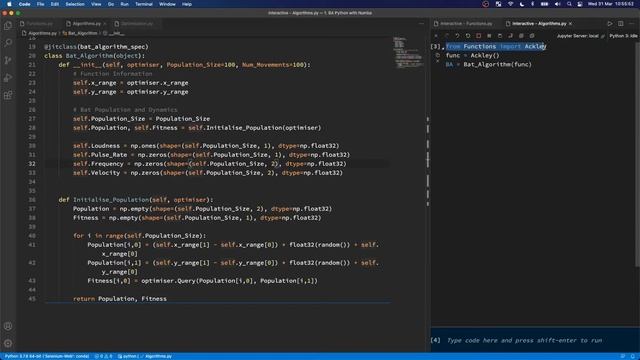Open the Terminal menu
Image resolution: width=640 pixels, height=360 pixels.
pos(144,4)
